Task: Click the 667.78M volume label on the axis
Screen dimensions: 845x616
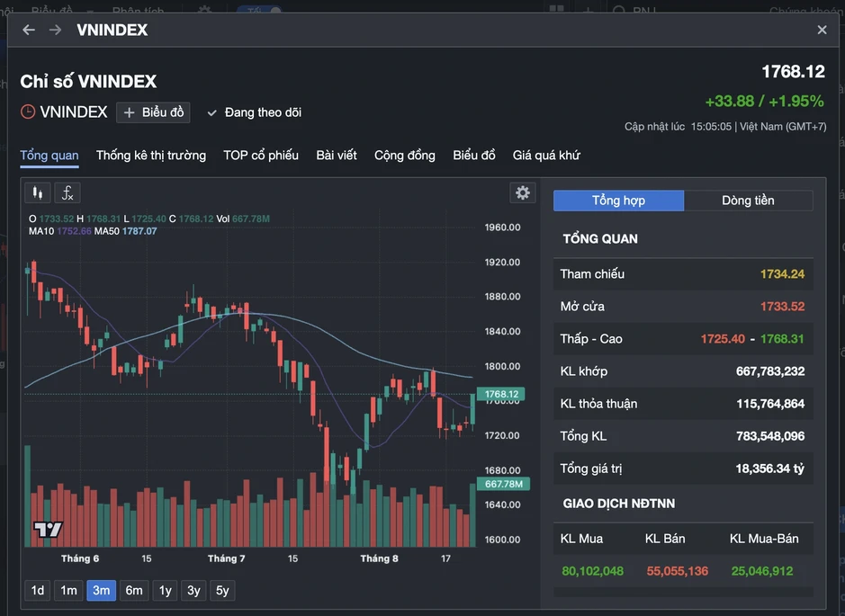Action: (x=503, y=484)
